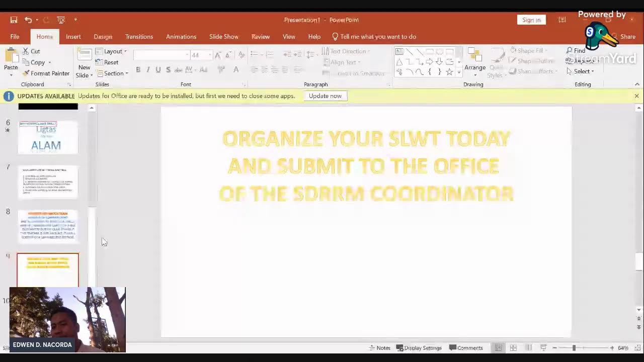Click the Update now button
Screen dimensions: 644x362
click(x=325, y=96)
